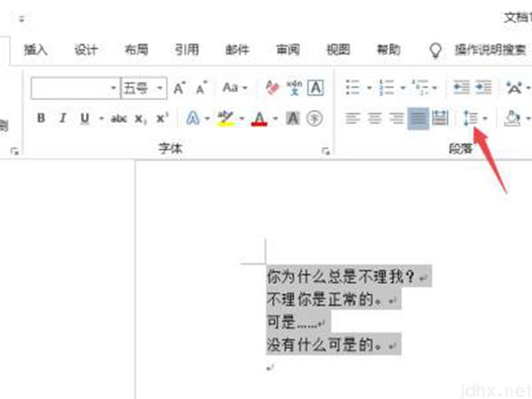Screen dimensions: 532x399
Task: Increase paragraph indent
Action: (483, 88)
